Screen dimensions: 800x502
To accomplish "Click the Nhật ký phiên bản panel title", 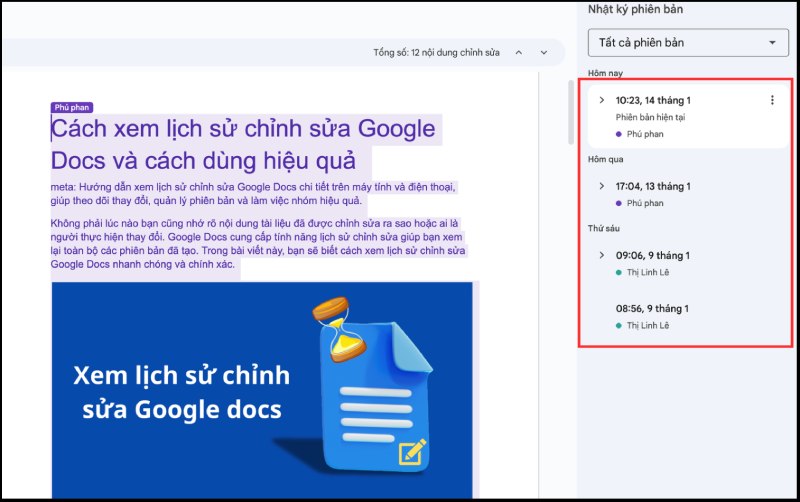I will tap(635, 9).
